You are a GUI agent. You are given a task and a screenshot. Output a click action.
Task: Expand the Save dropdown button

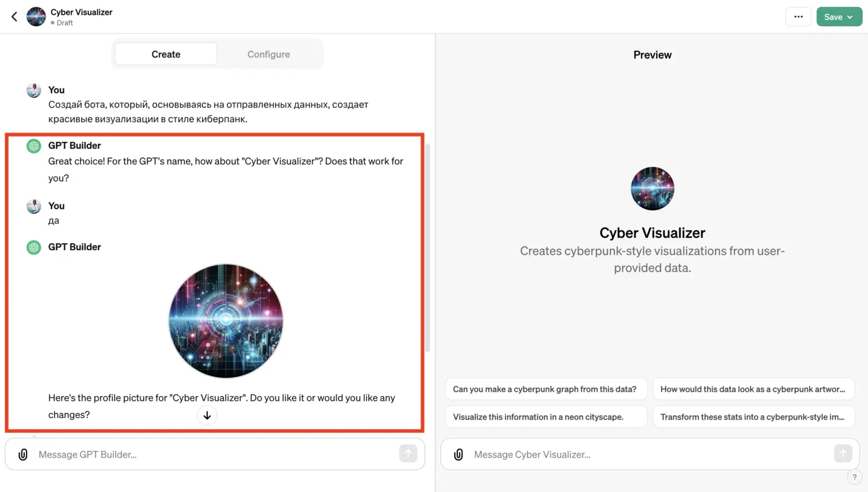tap(839, 17)
